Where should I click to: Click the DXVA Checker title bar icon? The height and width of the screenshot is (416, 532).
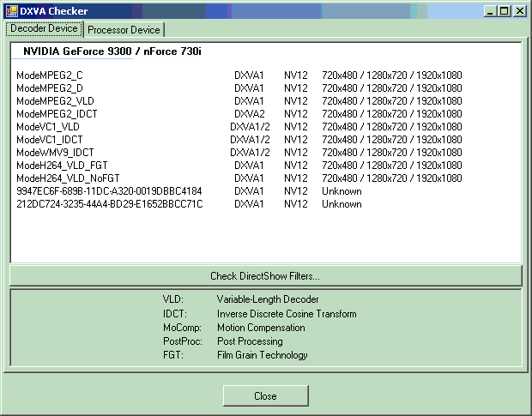click(11, 11)
